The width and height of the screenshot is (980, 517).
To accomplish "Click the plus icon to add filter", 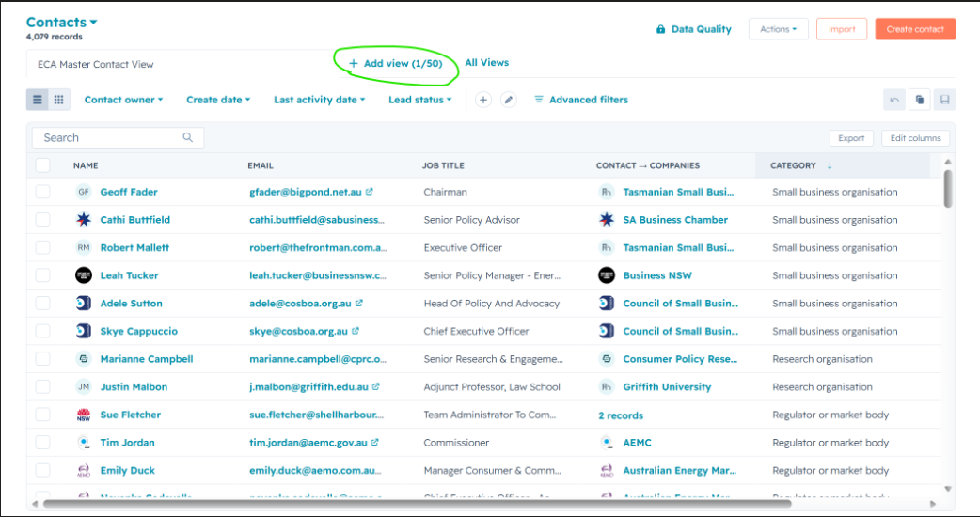I will [x=483, y=100].
